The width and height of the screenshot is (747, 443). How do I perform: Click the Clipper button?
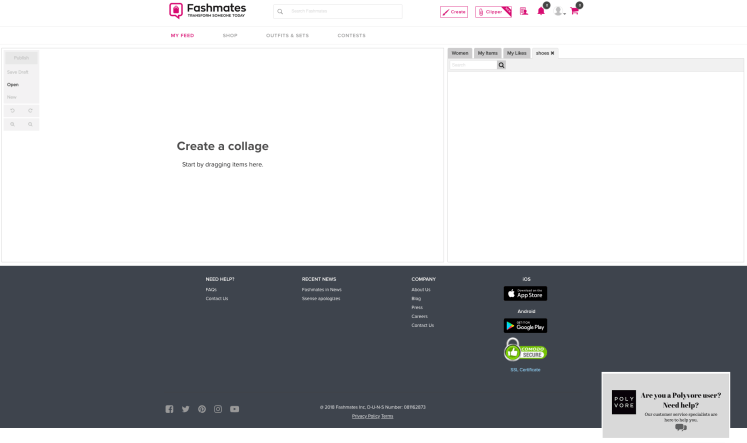(x=493, y=12)
